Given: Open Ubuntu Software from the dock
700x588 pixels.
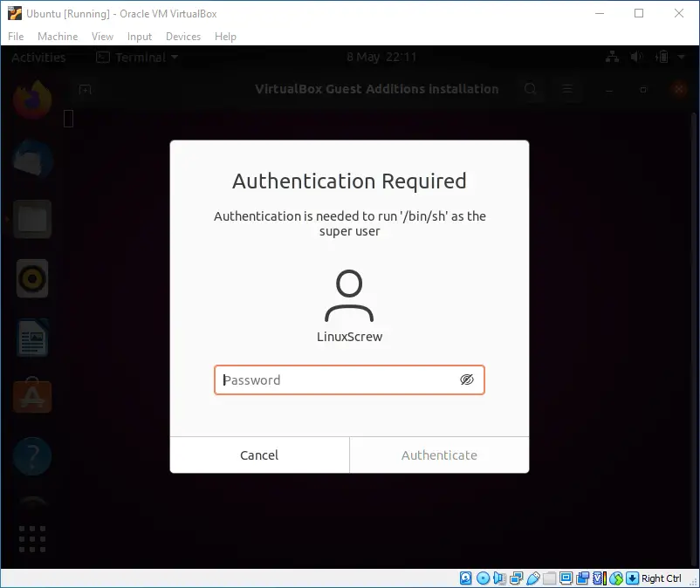Looking at the screenshot, I should [32, 396].
